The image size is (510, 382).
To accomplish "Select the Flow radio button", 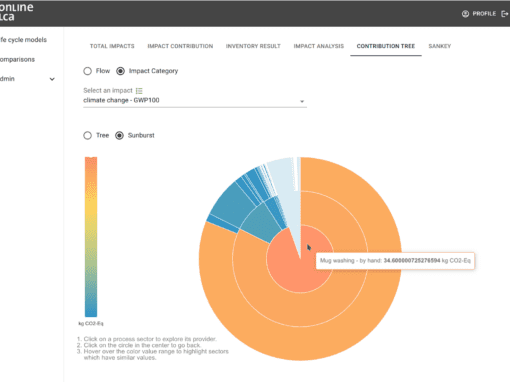I will pos(87,71).
